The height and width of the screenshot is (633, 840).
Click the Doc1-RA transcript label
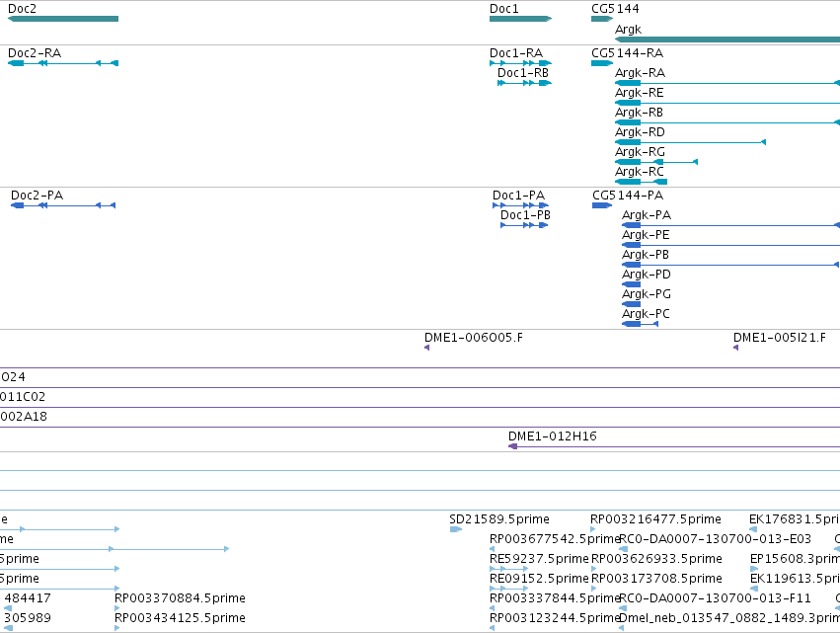pos(516,53)
